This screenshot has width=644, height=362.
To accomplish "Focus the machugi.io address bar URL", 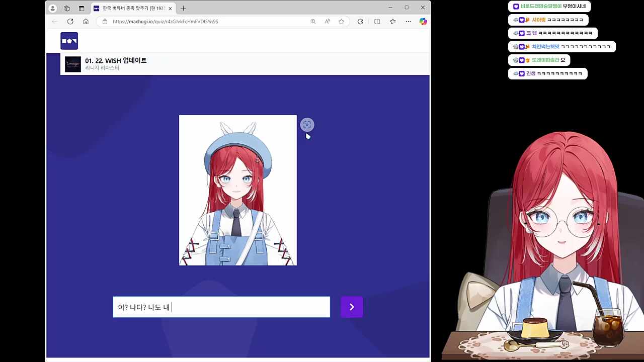I will tap(166, 22).
